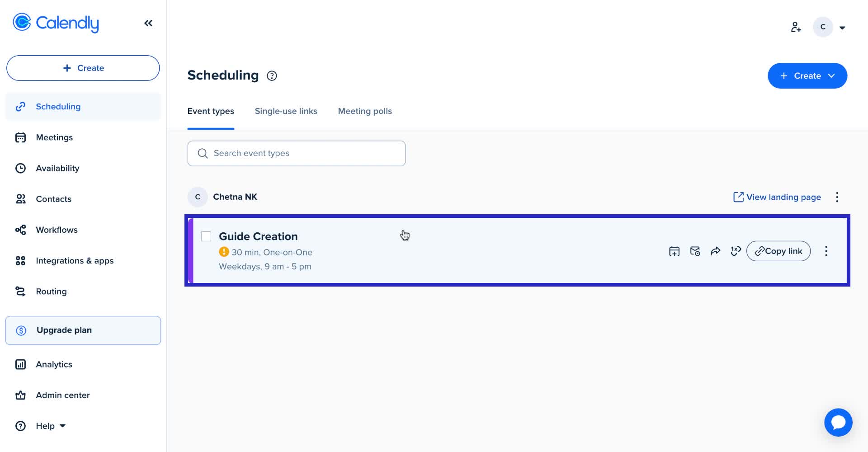Open the add teammates icon at top right
The height and width of the screenshot is (452, 868).
(x=796, y=27)
